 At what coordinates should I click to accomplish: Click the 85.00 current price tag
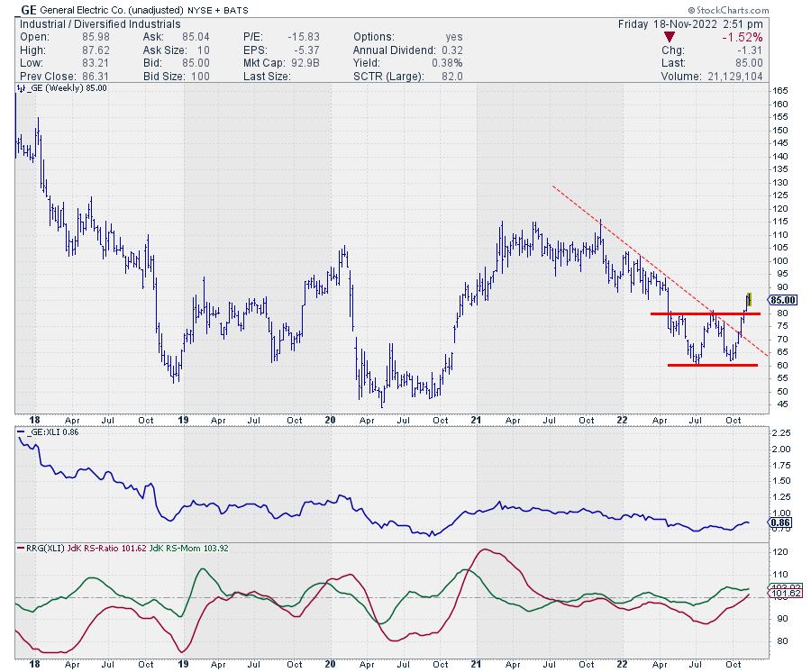[780, 300]
